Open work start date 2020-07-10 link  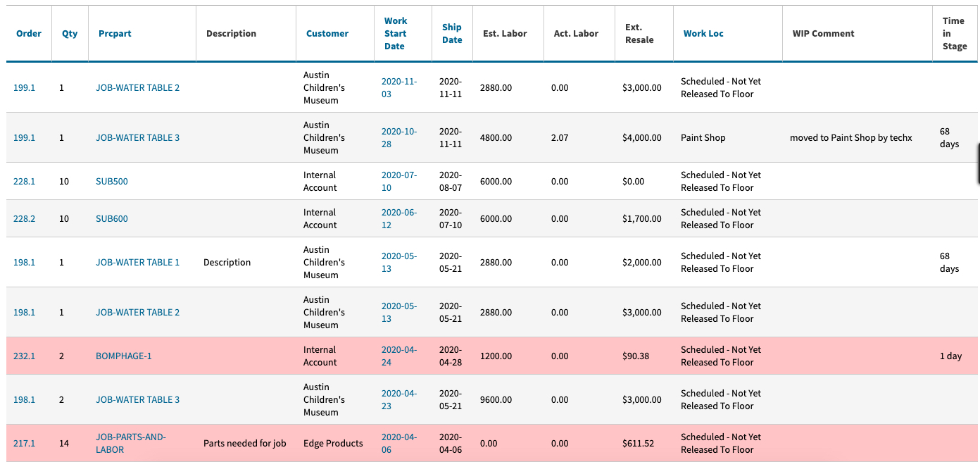point(397,181)
